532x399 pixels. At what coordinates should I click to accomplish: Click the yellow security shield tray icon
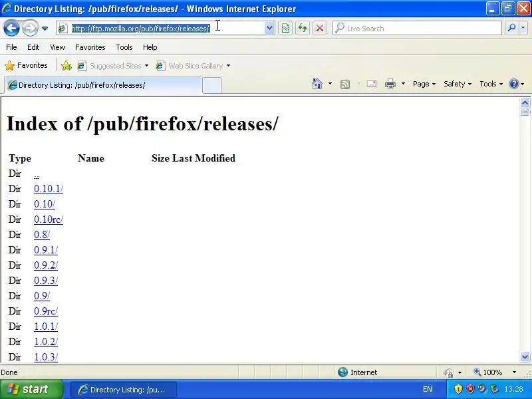(x=458, y=389)
